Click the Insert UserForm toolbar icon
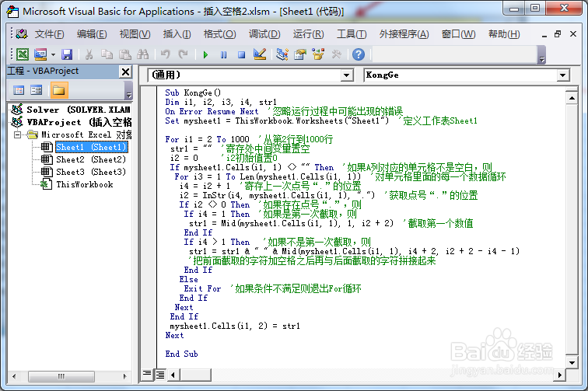The height and width of the screenshot is (391, 588). coord(40,54)
